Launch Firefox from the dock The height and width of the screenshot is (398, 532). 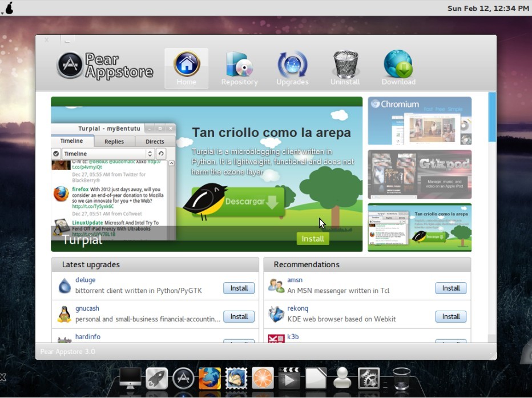click(209, 378)
